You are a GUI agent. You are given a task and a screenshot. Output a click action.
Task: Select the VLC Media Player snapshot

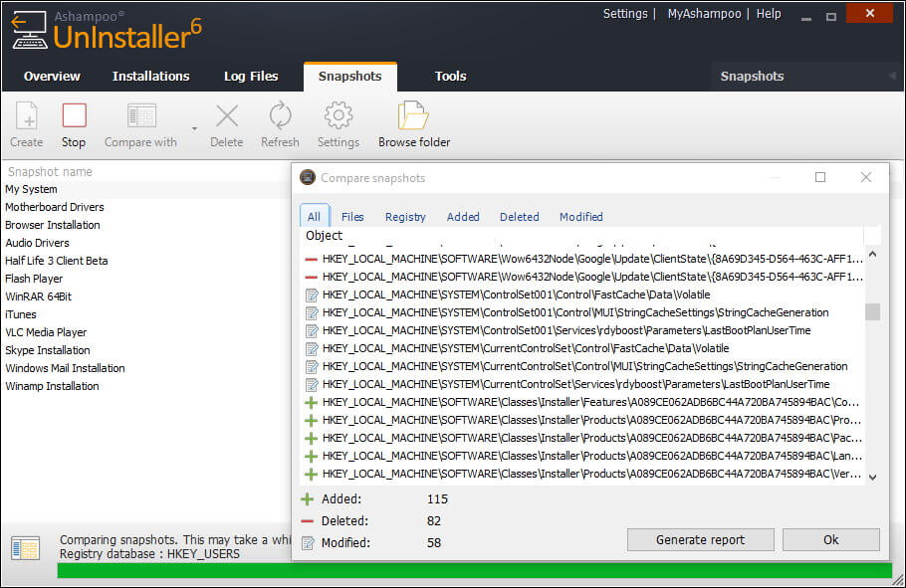coord(46,332)
